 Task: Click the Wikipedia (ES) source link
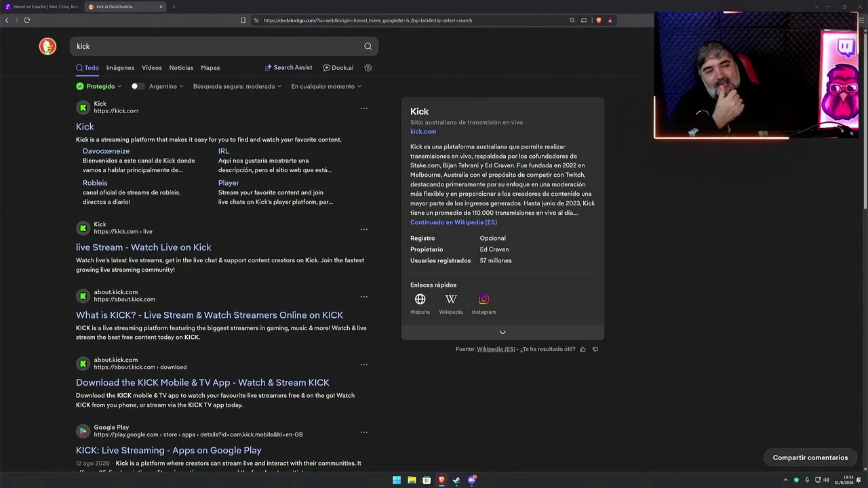[x=496, y=350]
